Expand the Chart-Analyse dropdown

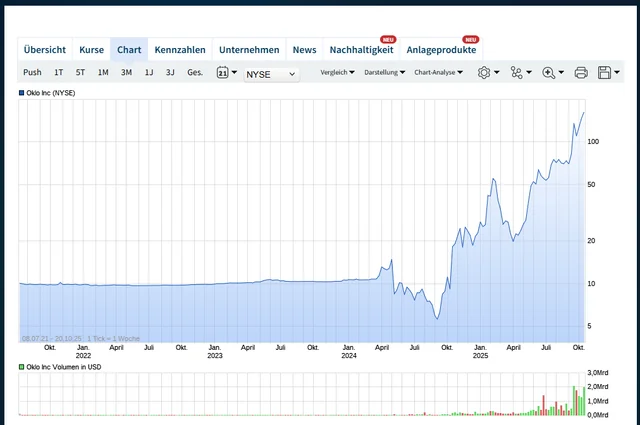point(438,73)
